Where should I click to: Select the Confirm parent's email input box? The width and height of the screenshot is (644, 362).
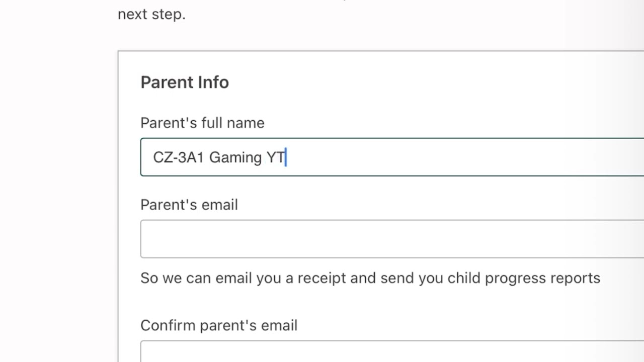pos(392,352)
